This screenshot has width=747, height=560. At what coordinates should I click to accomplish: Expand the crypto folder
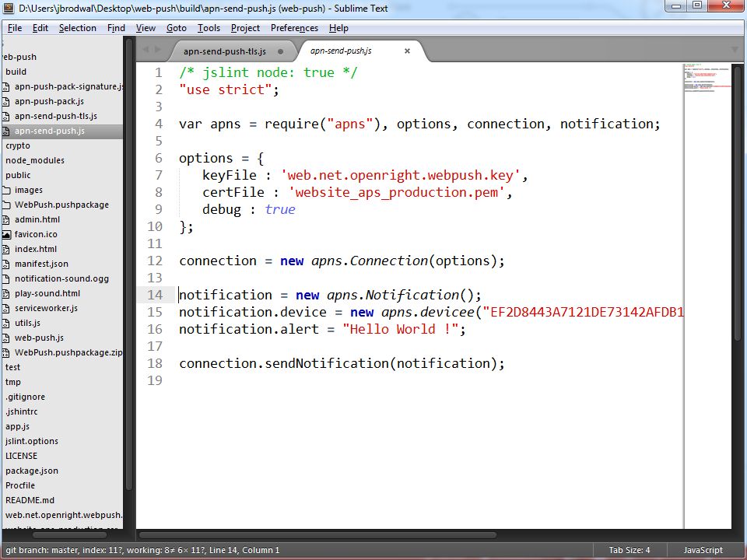(x=18, y=145)
